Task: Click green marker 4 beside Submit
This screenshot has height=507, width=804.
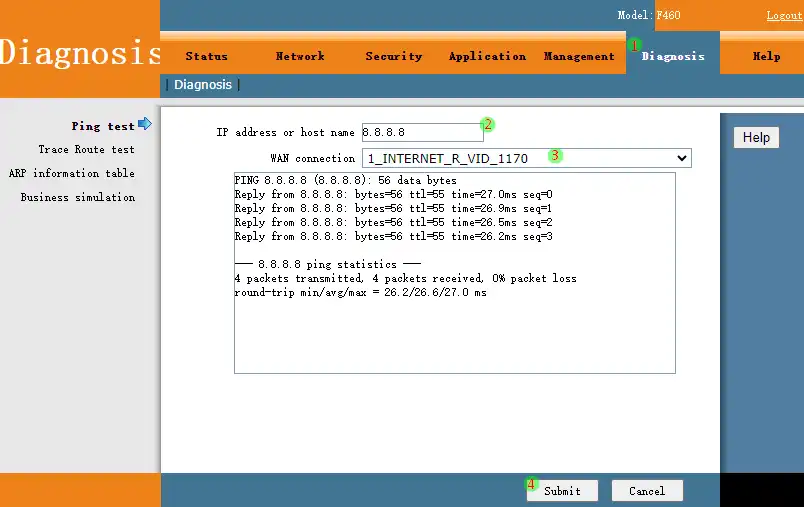Action: [532, 484]
